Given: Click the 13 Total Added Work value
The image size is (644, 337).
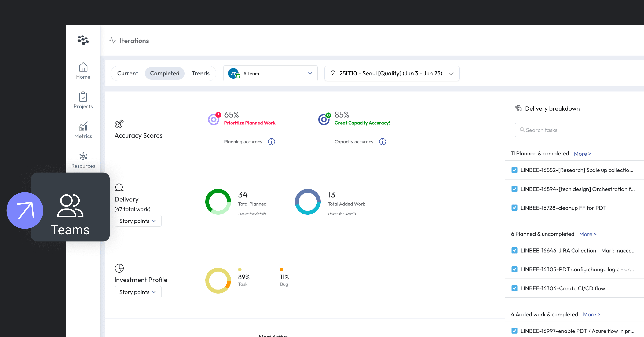Looking at the screenshot, I should click(x=331, y=195).
